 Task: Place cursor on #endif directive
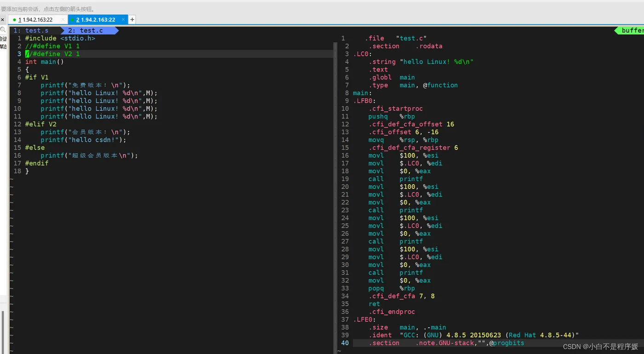pos(37,163)
